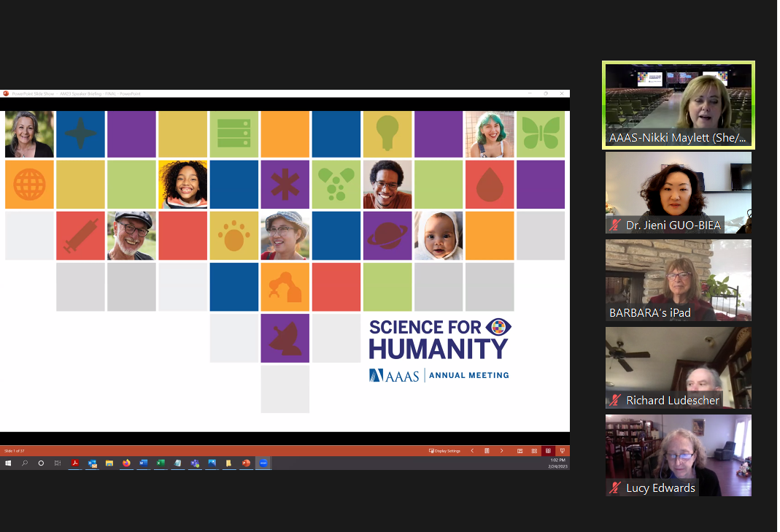This screenshot has width=780, height=532.
Task: Click the taskbar clock and date
Action: (x=558, y=463)
